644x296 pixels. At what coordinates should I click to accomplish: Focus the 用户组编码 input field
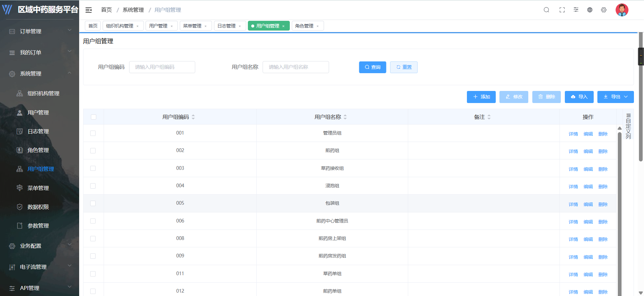pos(162,67)
